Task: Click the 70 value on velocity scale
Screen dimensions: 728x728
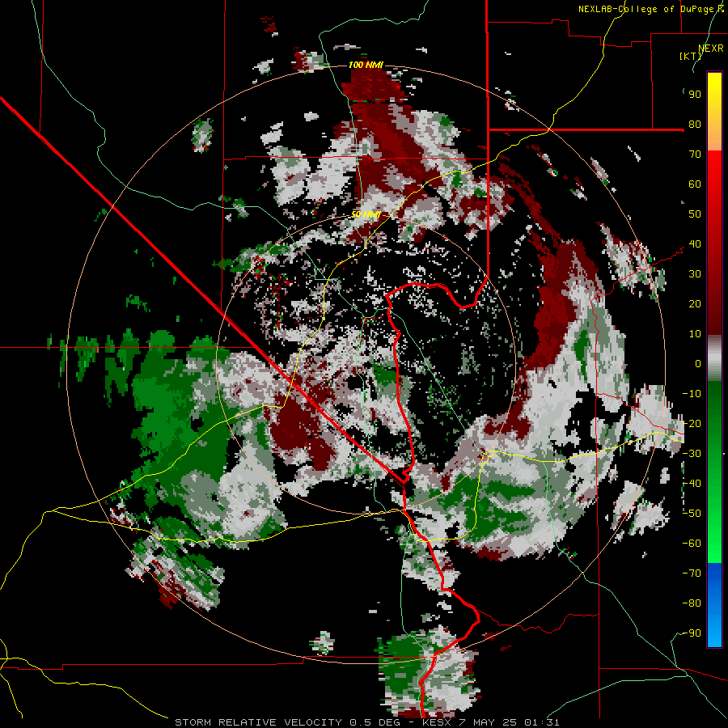Action: click(695, 154)
